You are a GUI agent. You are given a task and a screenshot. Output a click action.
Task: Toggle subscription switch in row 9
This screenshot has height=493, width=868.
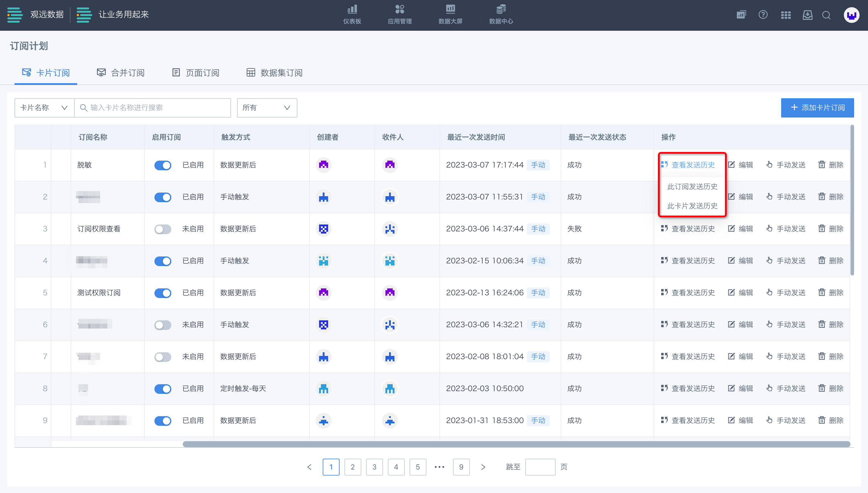point(163,421)
